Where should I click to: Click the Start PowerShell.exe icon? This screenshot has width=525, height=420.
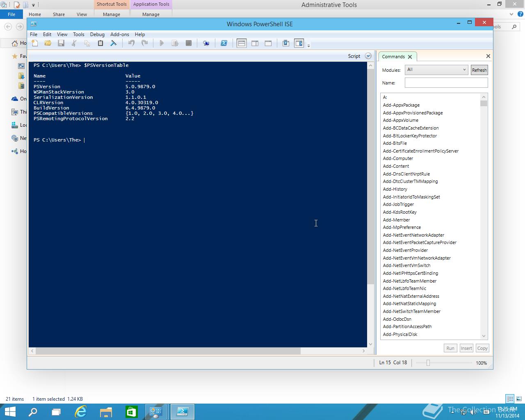(x=224, y=43)
